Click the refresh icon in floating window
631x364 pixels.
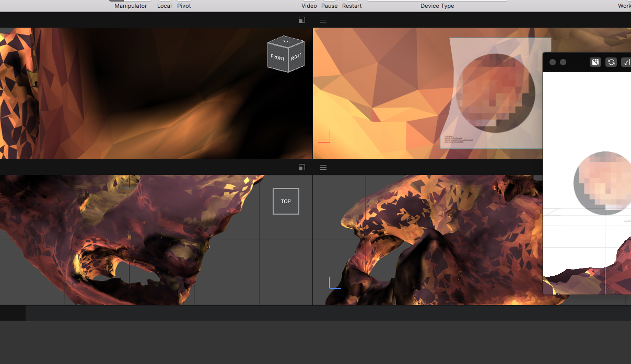(611, 62)
